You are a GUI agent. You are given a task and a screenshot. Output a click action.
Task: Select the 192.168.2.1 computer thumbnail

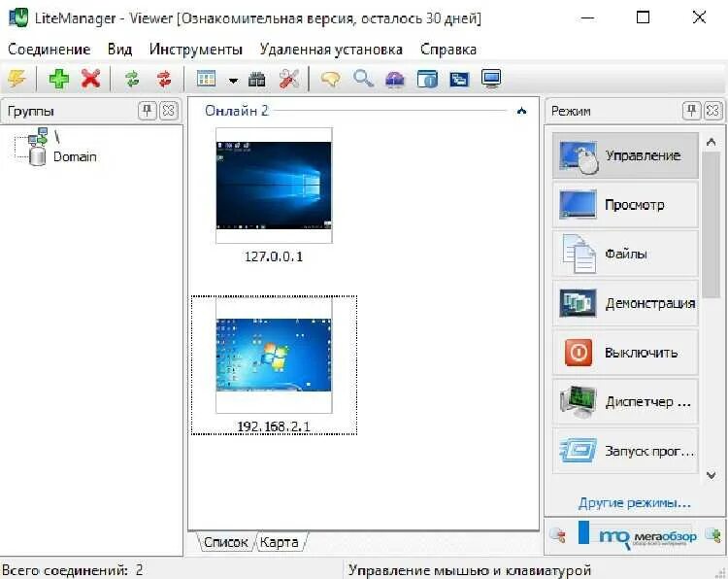tap(274, 355)
